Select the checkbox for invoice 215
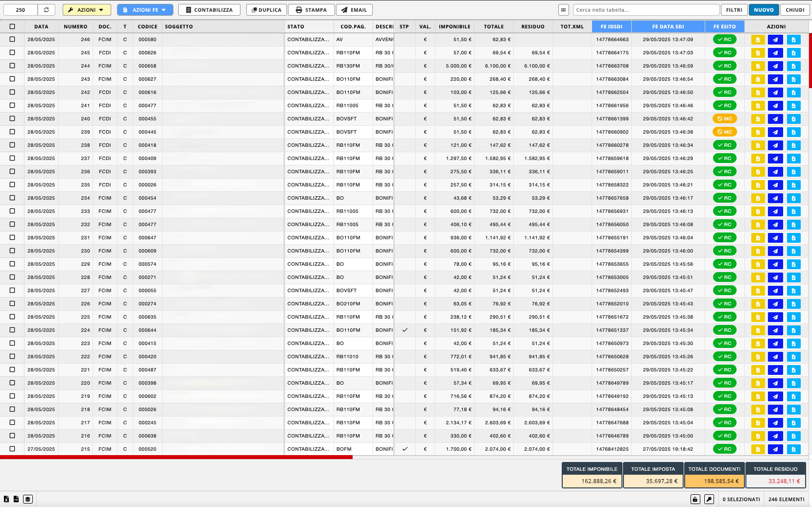Viewport: 812px width, 507px height. click(x=12, y=449)
